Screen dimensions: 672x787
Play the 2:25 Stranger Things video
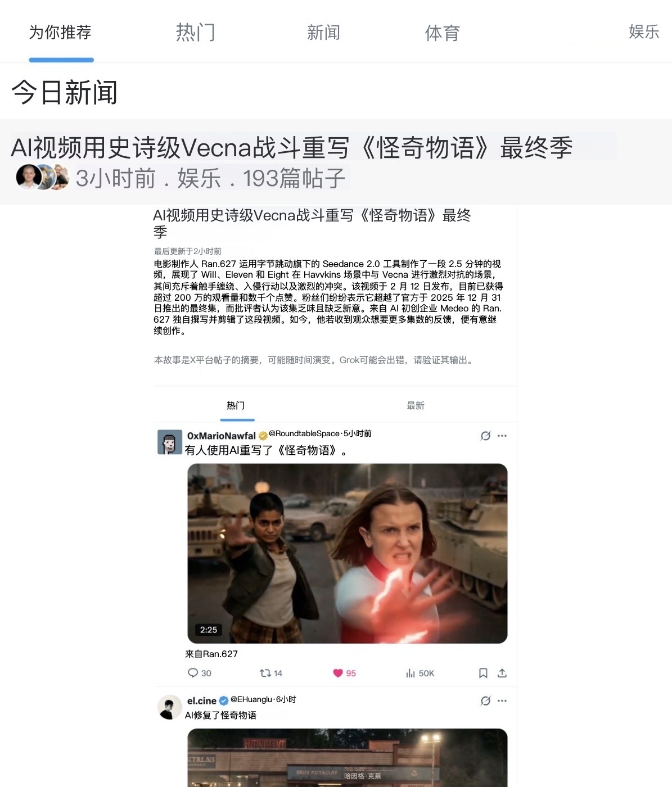[x=348, y=554]
